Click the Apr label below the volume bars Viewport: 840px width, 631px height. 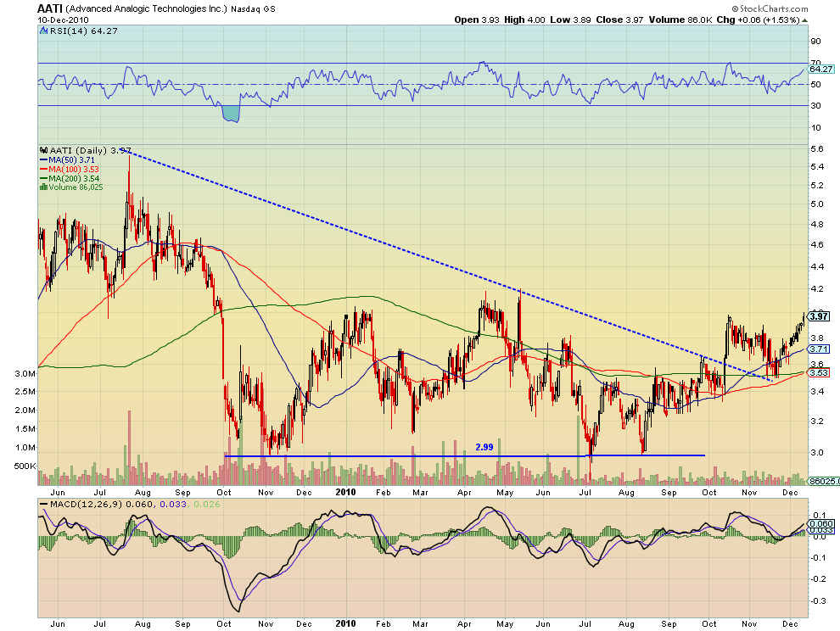pyautogui.click(x=464, y=493)
